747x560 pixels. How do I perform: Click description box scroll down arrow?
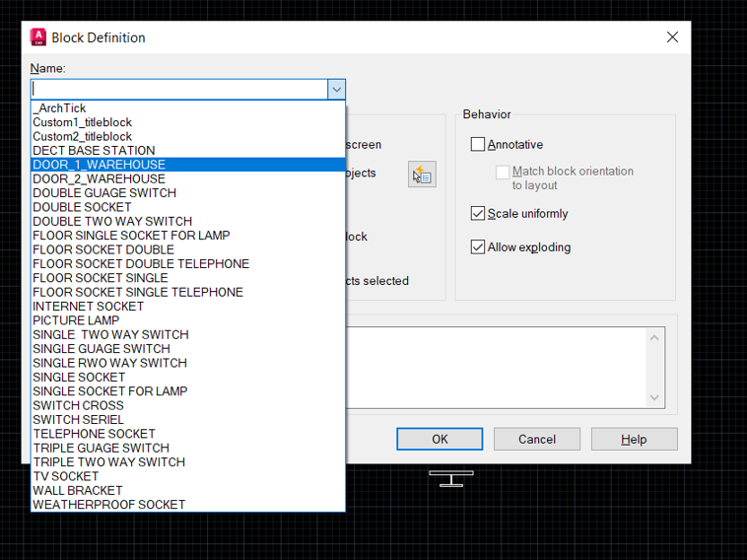point(654,397)
